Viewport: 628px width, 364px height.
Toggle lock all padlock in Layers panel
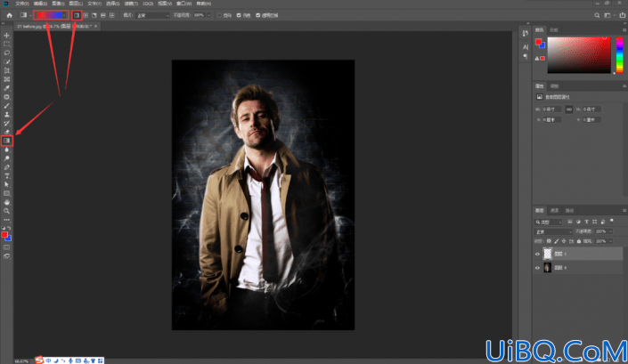[579, 241]
